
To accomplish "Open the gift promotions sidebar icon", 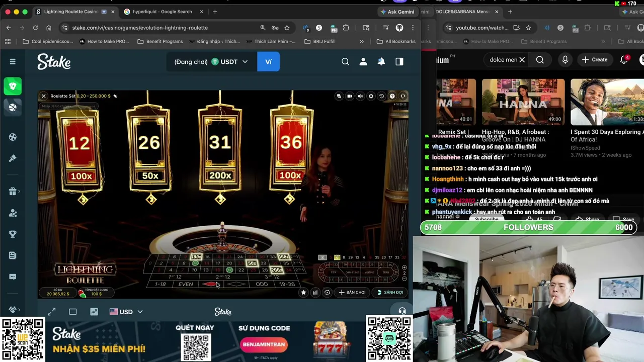I will (13, 191).
